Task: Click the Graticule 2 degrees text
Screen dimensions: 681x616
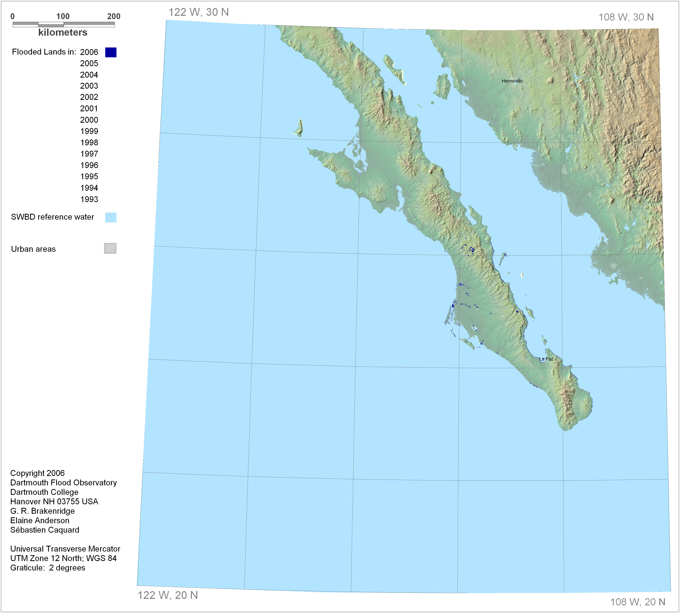Action: tap(48, 568)
